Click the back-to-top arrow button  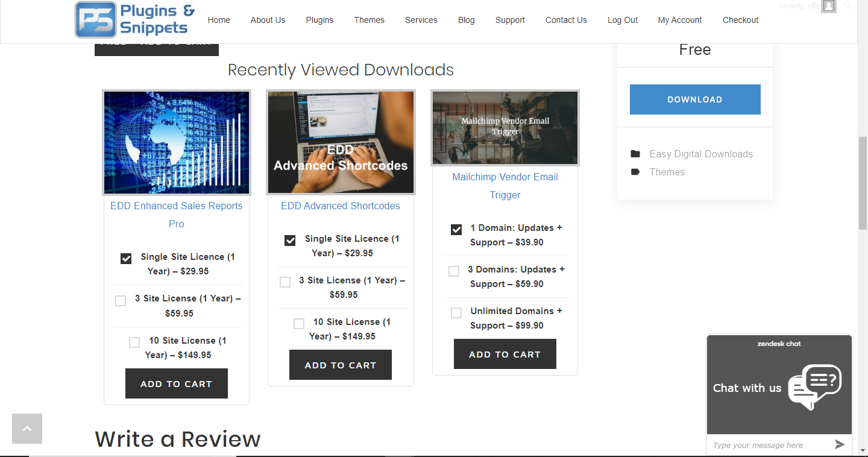click(x=27, y=429)
